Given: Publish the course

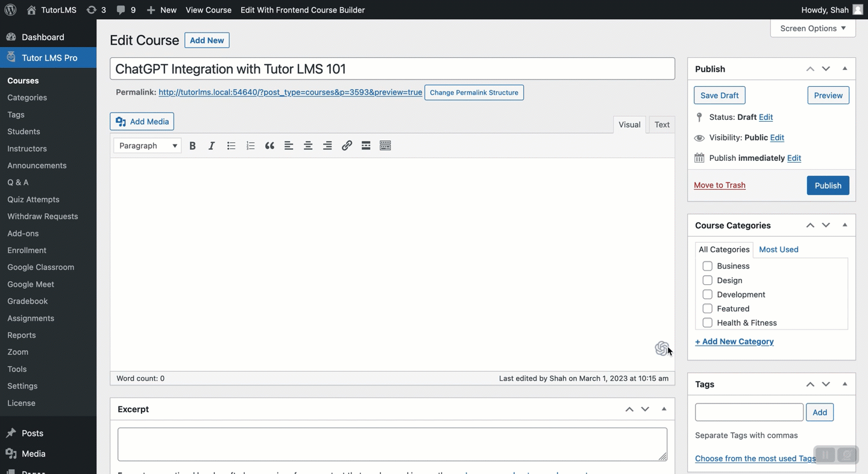Looking at the screenshot, I should pos(828,186).
